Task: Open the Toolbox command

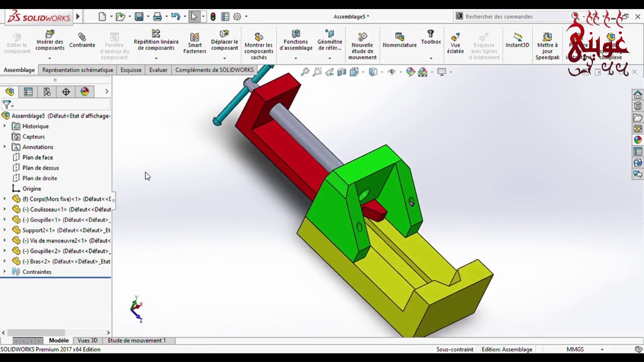Action: (431, 38)
